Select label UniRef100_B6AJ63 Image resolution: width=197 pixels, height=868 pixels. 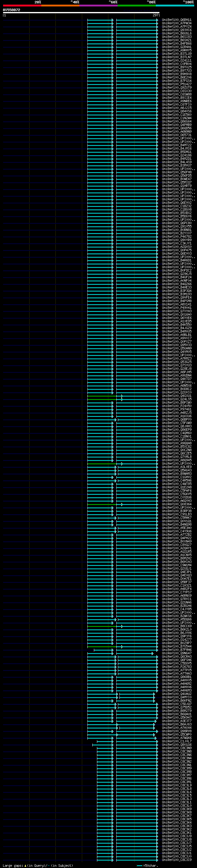coord(177,724)
